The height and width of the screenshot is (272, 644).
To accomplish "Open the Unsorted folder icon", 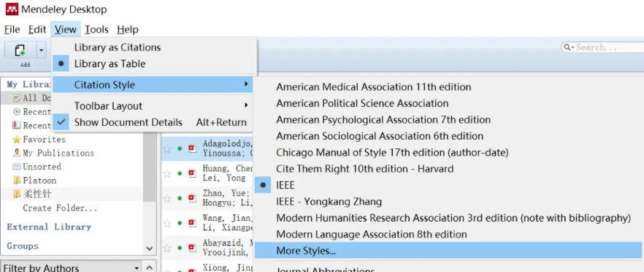I will (x=17, y=167).
